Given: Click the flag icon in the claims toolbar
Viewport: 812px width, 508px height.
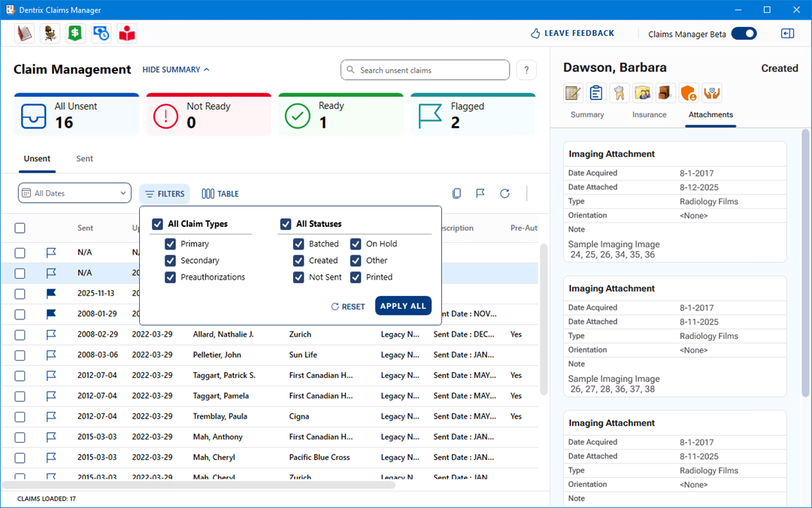Looking at the screenshot, I should coord(480,194).
